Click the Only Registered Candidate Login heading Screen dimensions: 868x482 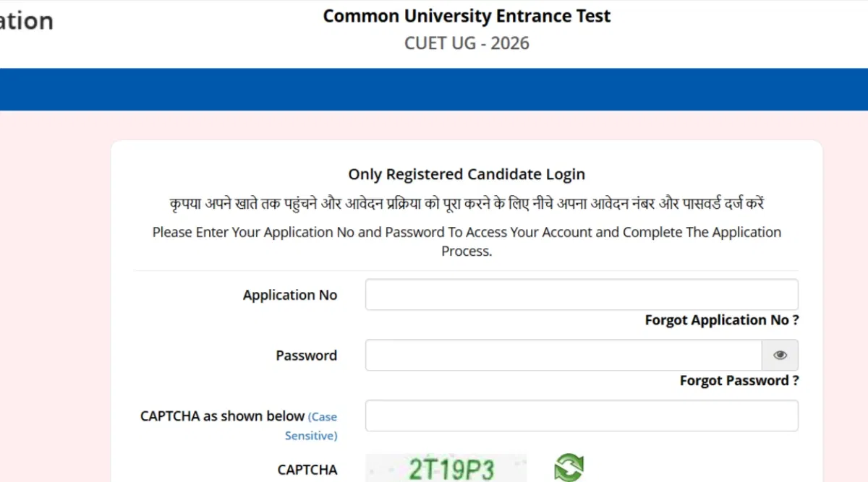coord(467,174)
